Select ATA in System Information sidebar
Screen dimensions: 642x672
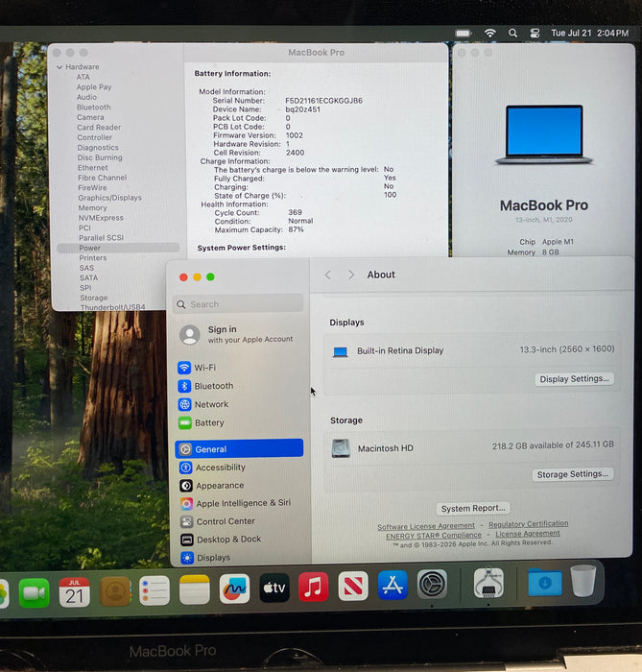pyautogui.click(x=83, y=77)
